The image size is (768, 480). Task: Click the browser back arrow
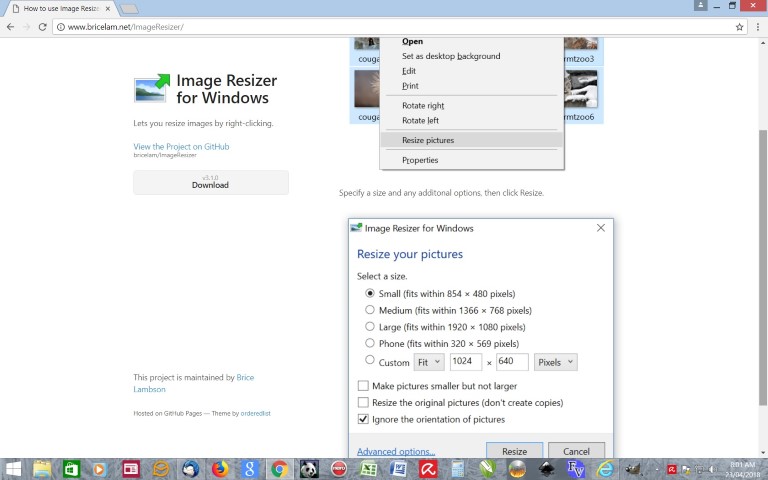click(10, 27)
